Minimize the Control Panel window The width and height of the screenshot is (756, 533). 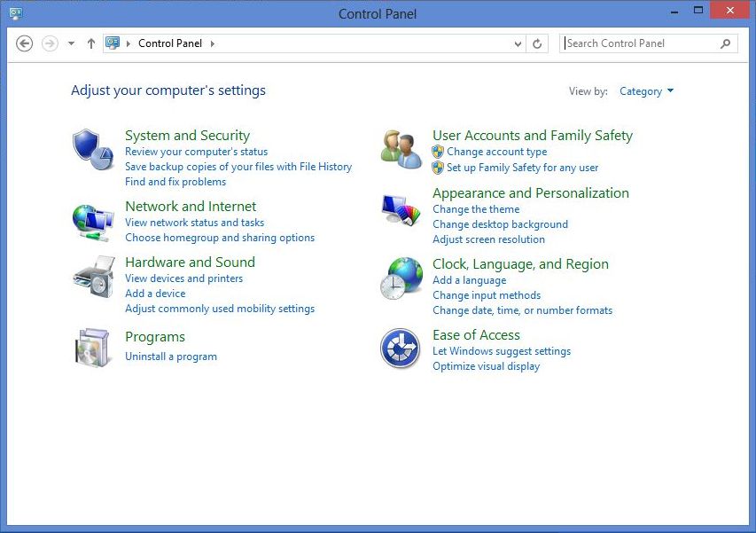click(674, 12)
